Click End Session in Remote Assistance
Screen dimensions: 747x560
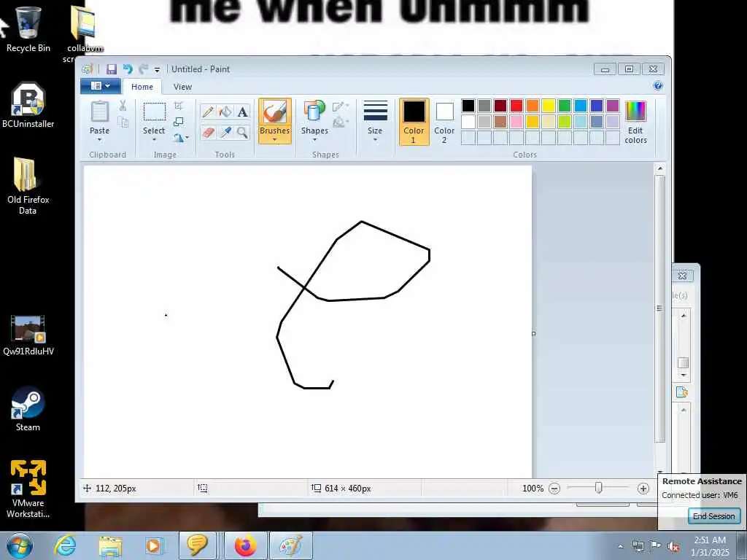[713, 516]
